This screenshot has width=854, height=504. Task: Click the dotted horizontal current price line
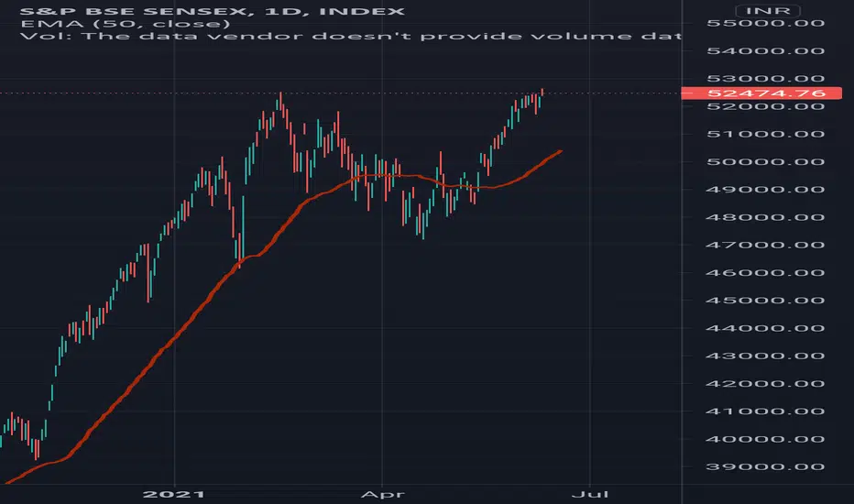340,93
